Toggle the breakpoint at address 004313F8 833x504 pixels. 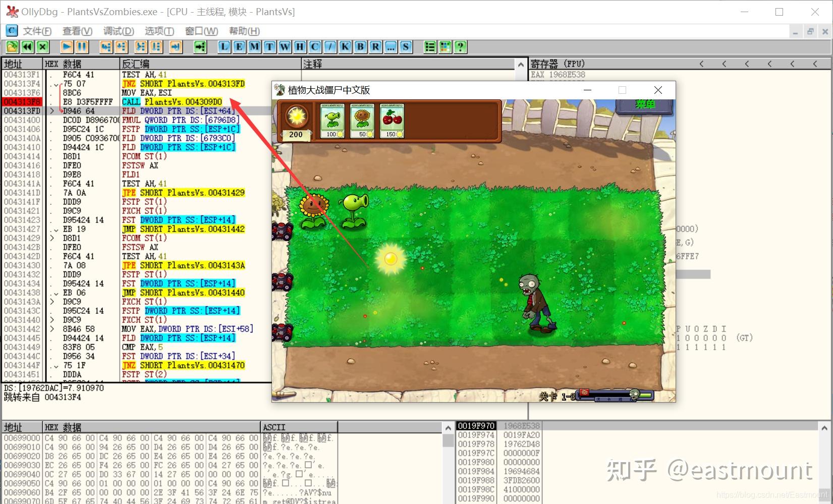pos(22,101)
